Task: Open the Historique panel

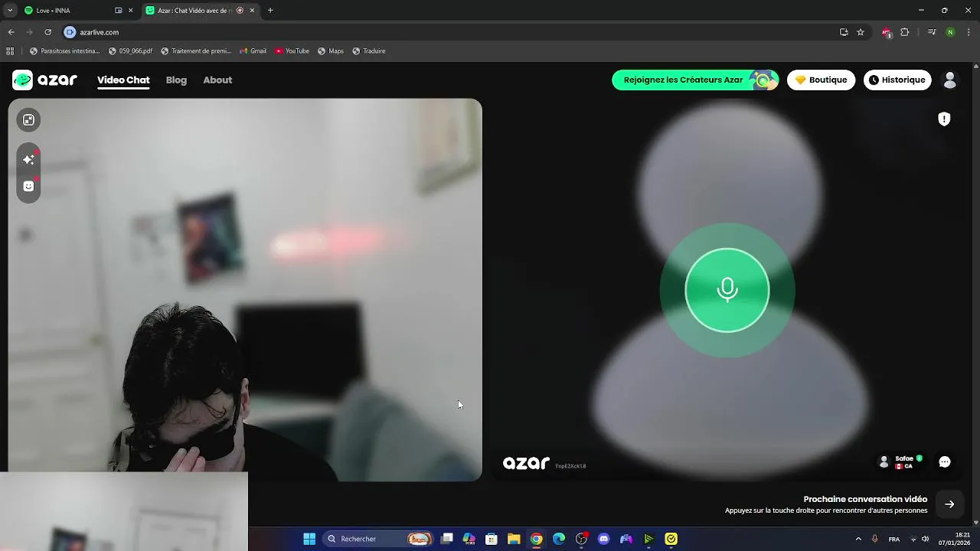Action: pyautogui.click(x=897, y=80)
